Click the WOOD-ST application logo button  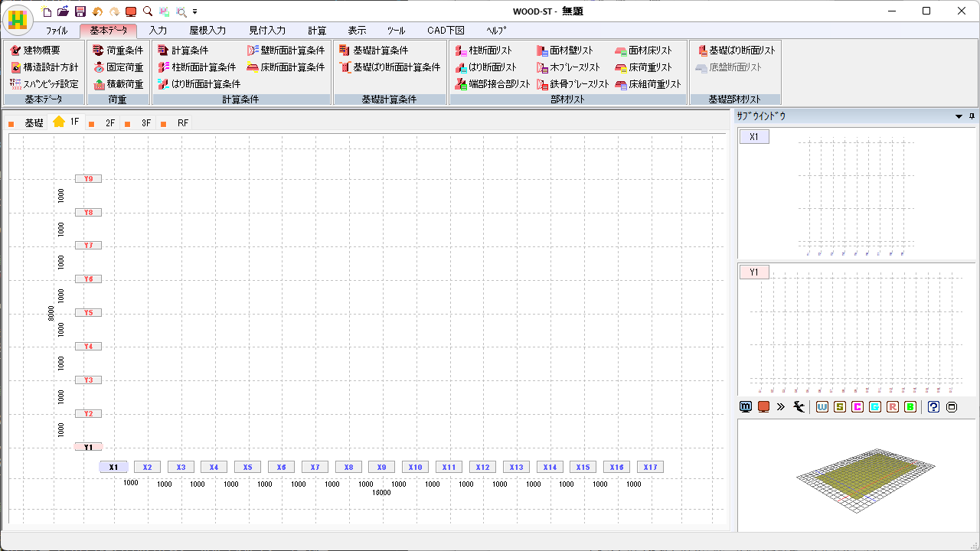pyautogui.click(x=18, y=19)
